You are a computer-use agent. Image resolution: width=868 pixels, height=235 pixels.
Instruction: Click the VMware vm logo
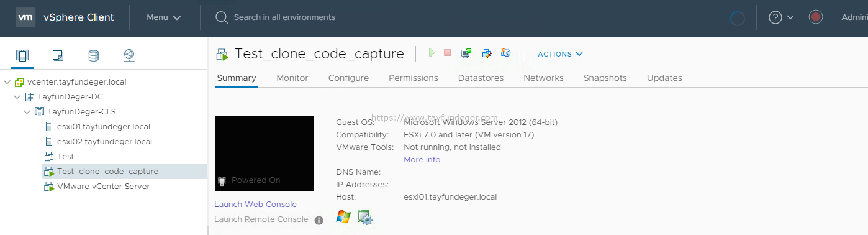(25, 17)
